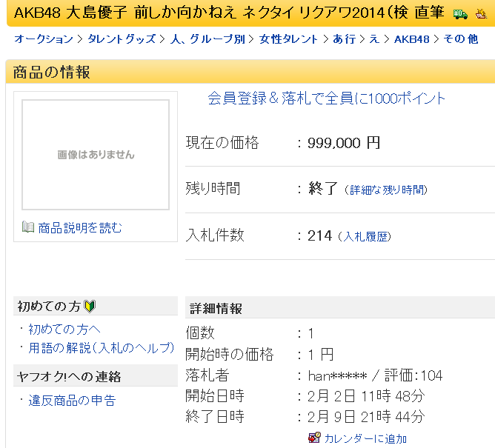
Task: Click the auction title AKB48 大島優子 heading
Action: (229, 13)
